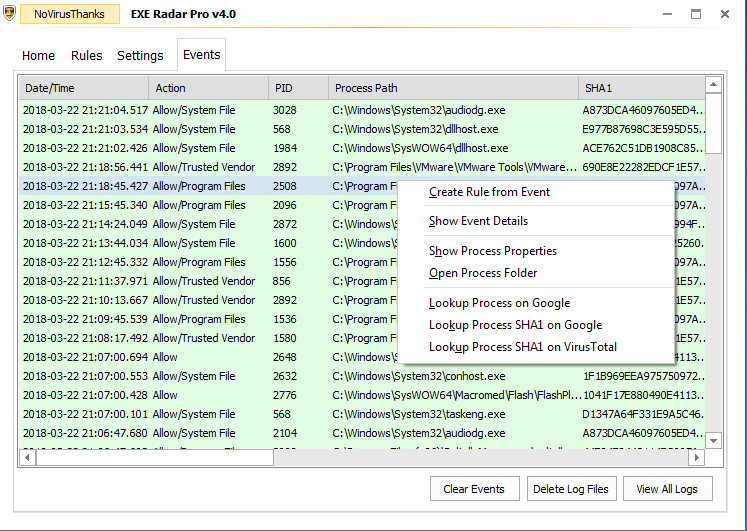
Task: Close the EXE Radar Pro window
Action: click(x=725, y=14)
